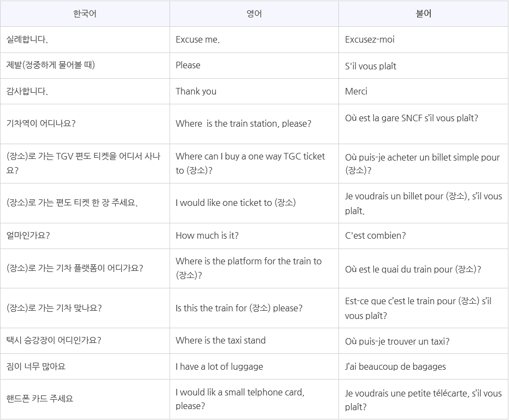Select 'Is this the train for' cell
This screenshot has height=420, width=509.
click(254, 308)
